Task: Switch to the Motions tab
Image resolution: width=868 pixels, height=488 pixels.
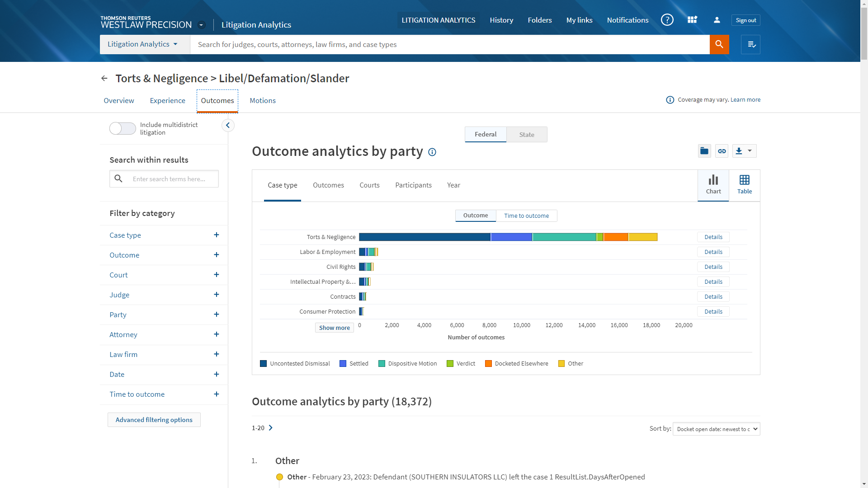Action: tap(262, 101)
